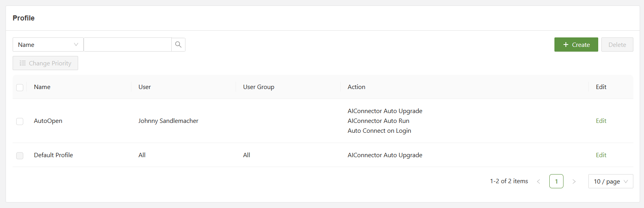Check the AutoOpen profile checkbox
The width and height of the screenshot is (644, 208).
coord(20,121)
